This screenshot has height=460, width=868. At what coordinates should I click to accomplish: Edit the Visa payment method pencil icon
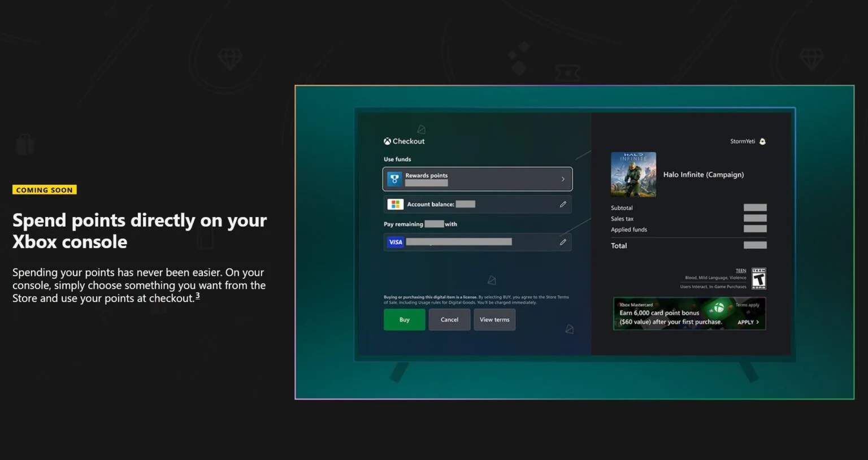point(563,242)
